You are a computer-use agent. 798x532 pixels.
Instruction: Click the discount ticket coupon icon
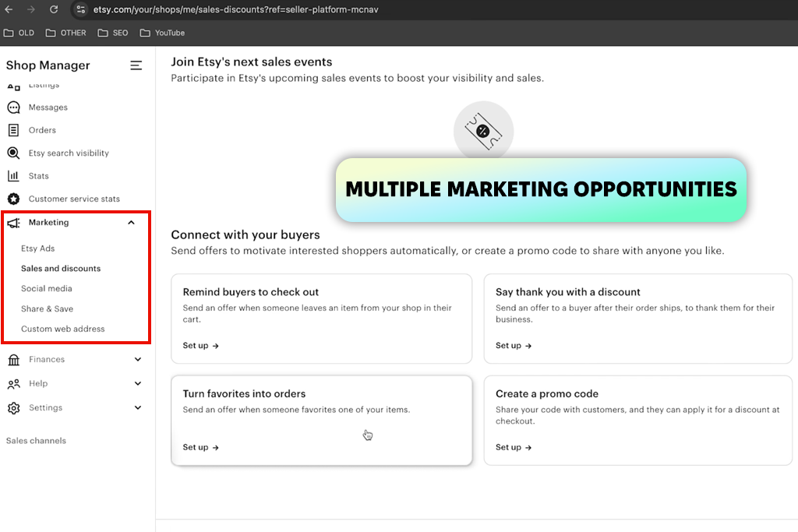pyautogui.click(x=483, y=131)
